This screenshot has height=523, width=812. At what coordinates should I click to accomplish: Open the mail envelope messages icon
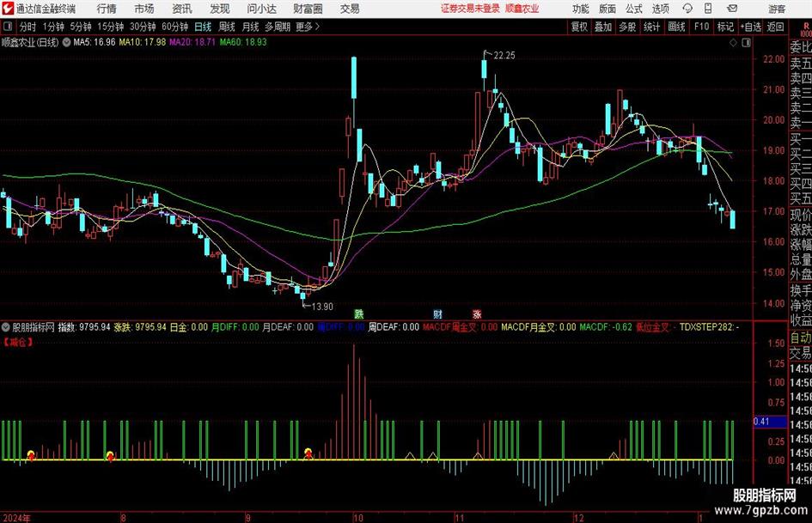(732, 9)
